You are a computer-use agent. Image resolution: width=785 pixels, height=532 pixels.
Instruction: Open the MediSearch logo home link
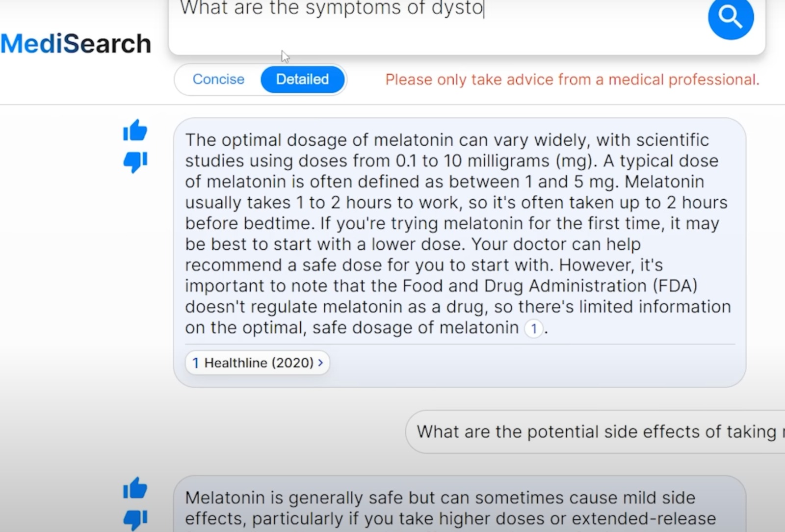point(76,43)
